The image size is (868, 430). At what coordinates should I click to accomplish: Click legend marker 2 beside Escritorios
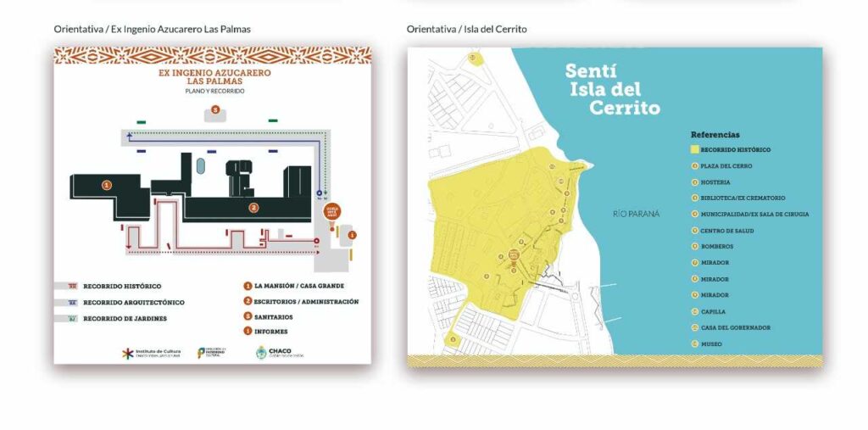click(x=248, y=301)
